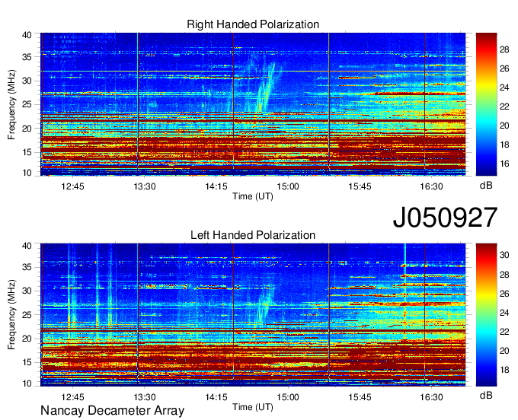Viewport: 518px width, 420px height.
Task: Click the 15:45 tick label on top plot
Action: pyautogui.click(x=360, y=186)
